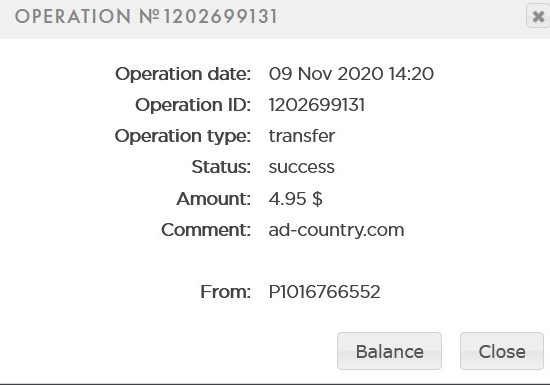The height and width of the screenshot is (385, 550).
Task: Dismiss the dialog with the X icon
Action: (x=538, y=16)
